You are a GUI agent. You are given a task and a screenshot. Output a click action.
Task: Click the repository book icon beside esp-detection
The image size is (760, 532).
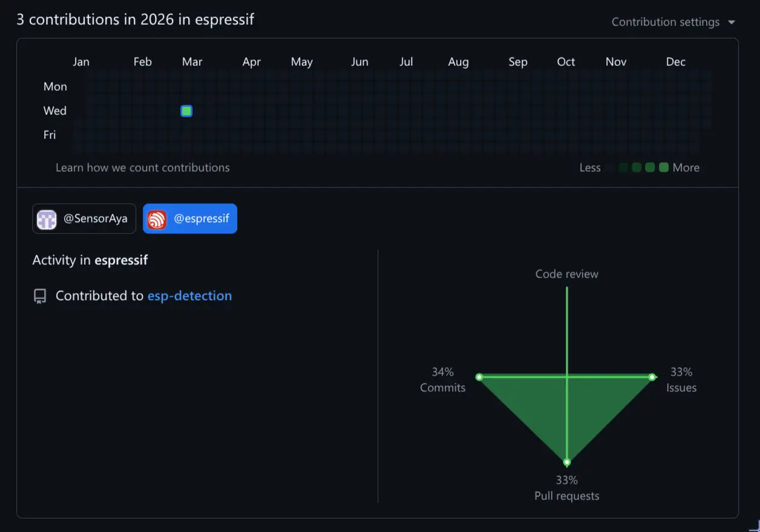40,296
